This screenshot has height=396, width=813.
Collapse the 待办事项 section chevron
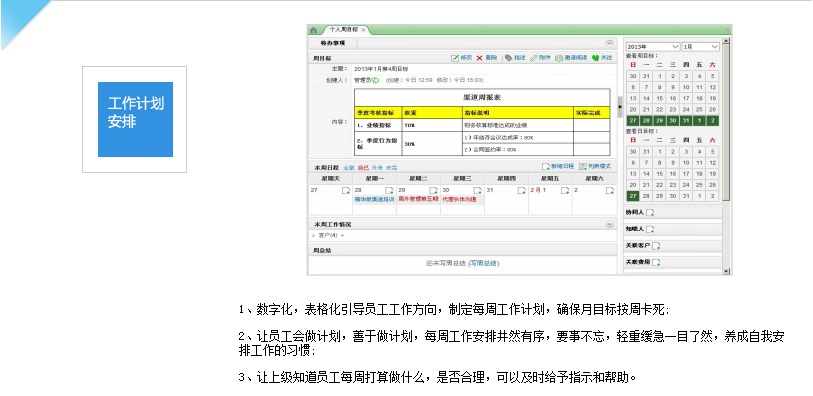(610, 44)
